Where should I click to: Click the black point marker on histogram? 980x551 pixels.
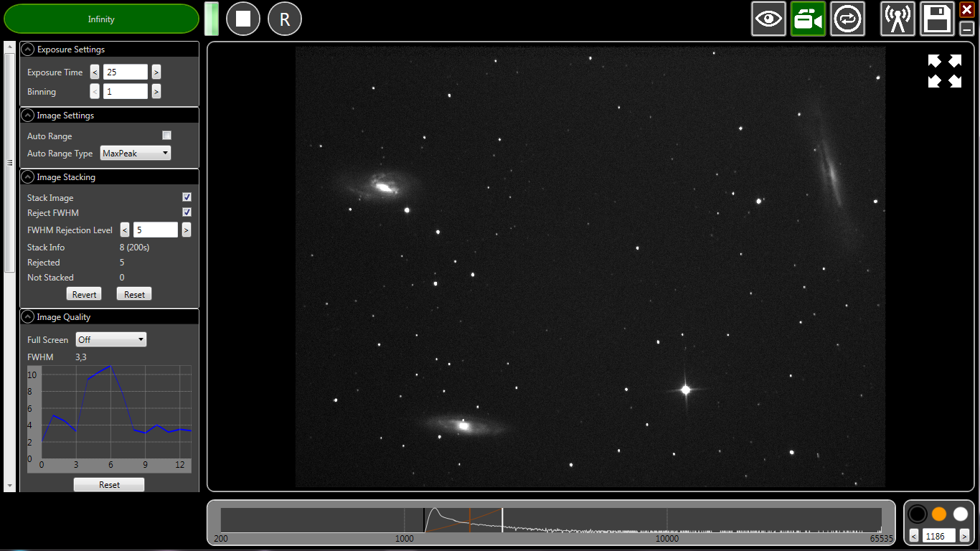(424, 520)
